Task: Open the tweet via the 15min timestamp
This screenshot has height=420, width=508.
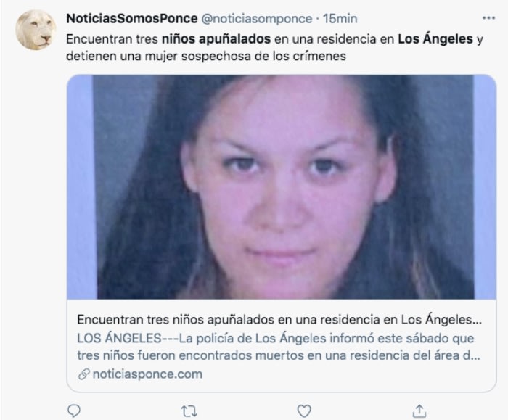Action: tap(340, 19)
